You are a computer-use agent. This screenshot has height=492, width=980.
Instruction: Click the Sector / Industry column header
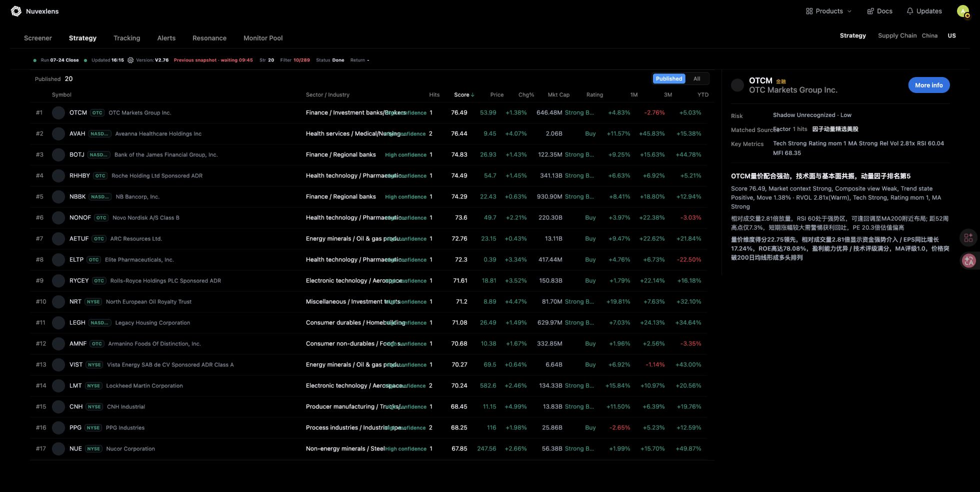pos(327,94)
